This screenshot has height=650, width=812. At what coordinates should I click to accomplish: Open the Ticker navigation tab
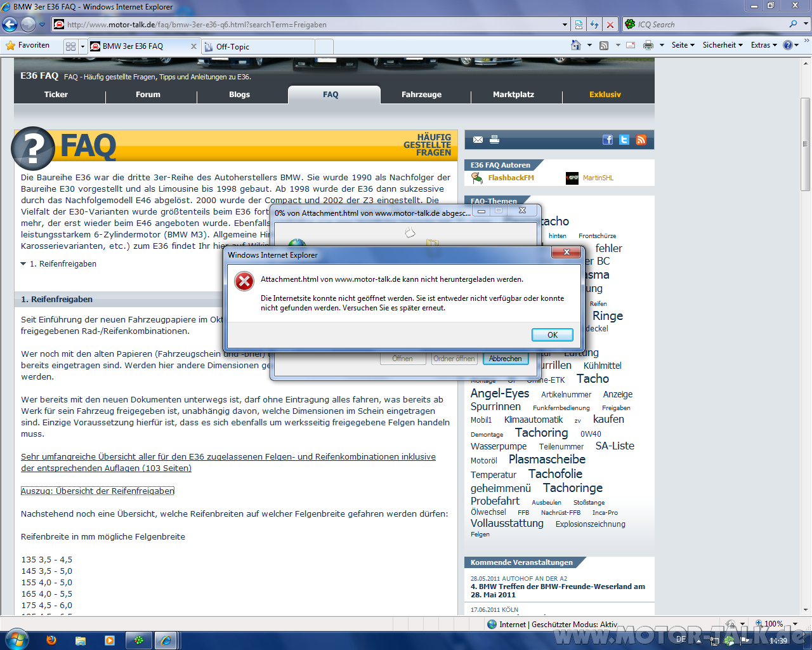[x=56, y=95]
